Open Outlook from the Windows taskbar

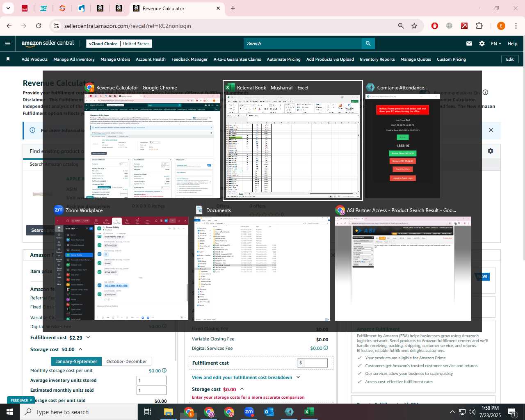coord(269,412)
